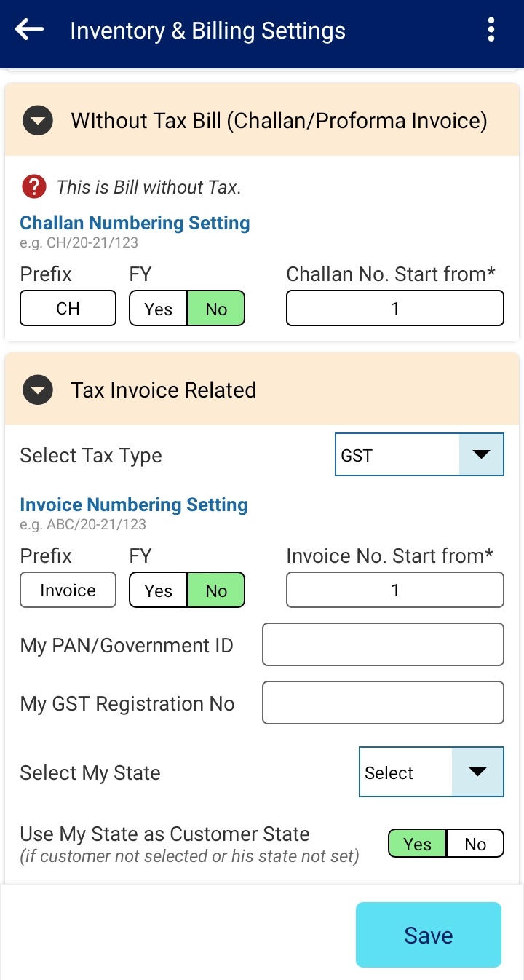Collapse the Tax Invoice Related section
524x980 pixels.
[38, 390]
